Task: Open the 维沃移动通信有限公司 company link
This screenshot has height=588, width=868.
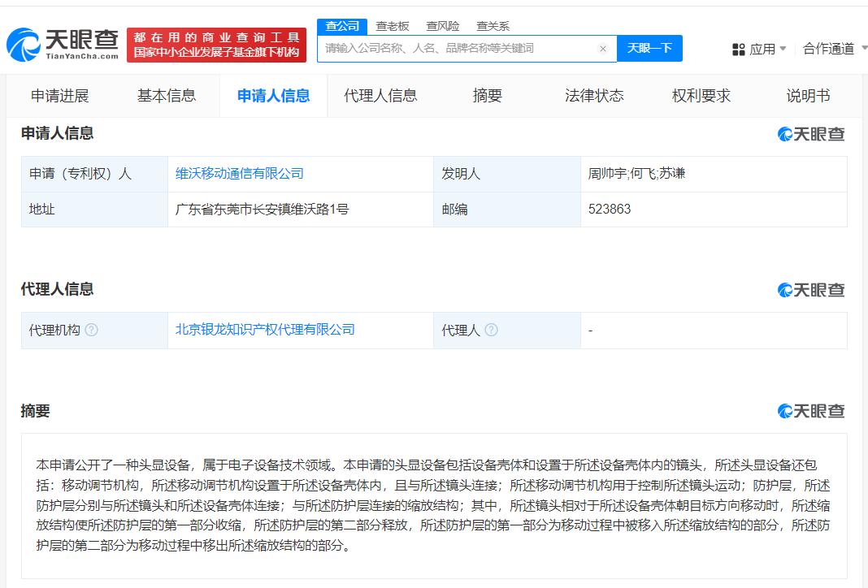Action: [240, 174]
